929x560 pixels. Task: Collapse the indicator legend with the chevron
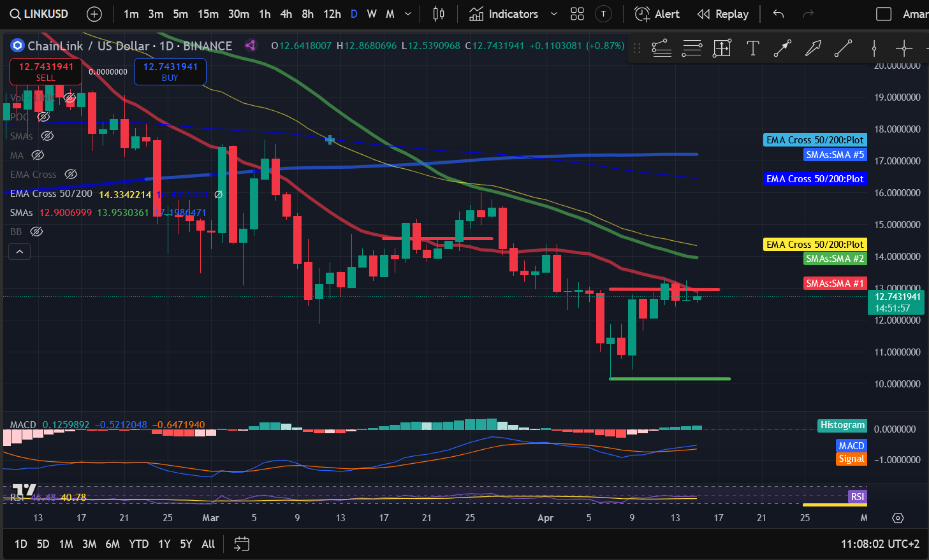[x=19, y=252]
